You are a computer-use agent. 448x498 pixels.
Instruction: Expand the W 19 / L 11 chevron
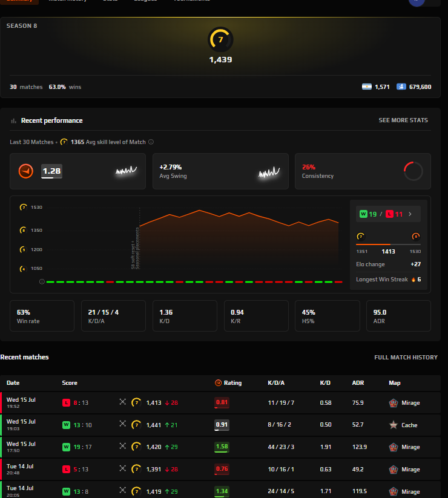(410, 214)
